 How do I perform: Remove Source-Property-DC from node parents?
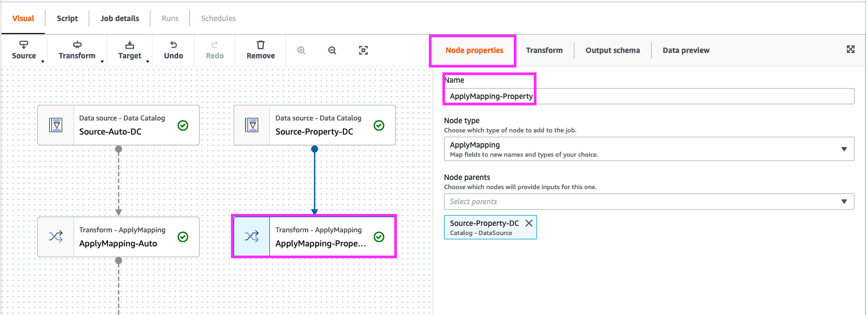point(529,223)
